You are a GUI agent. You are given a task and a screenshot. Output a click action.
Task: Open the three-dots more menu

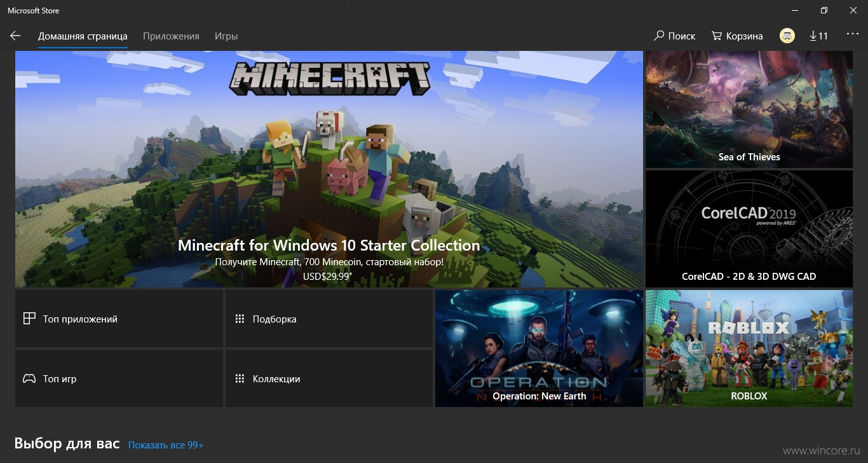[852, 34]
